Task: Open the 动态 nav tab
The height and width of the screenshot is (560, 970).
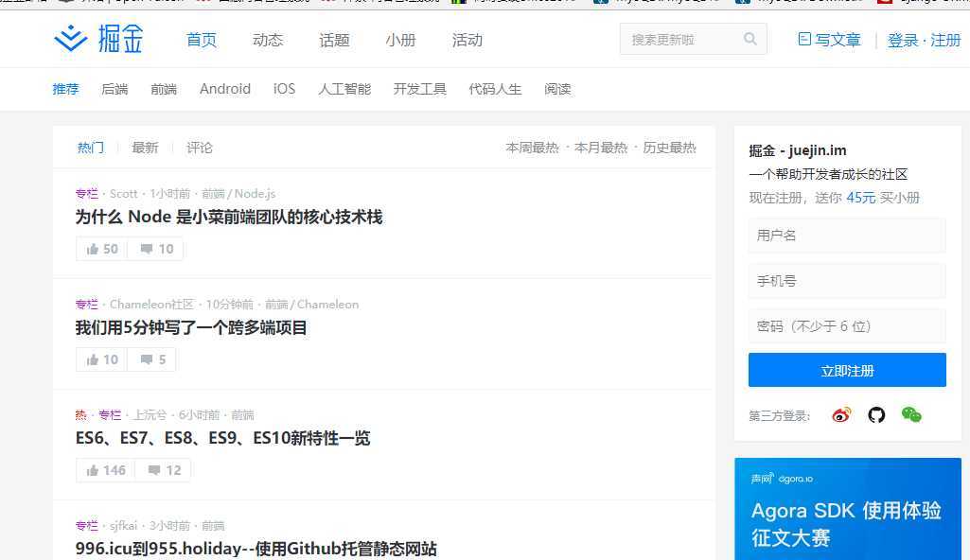Action: (x=268, y=40)
